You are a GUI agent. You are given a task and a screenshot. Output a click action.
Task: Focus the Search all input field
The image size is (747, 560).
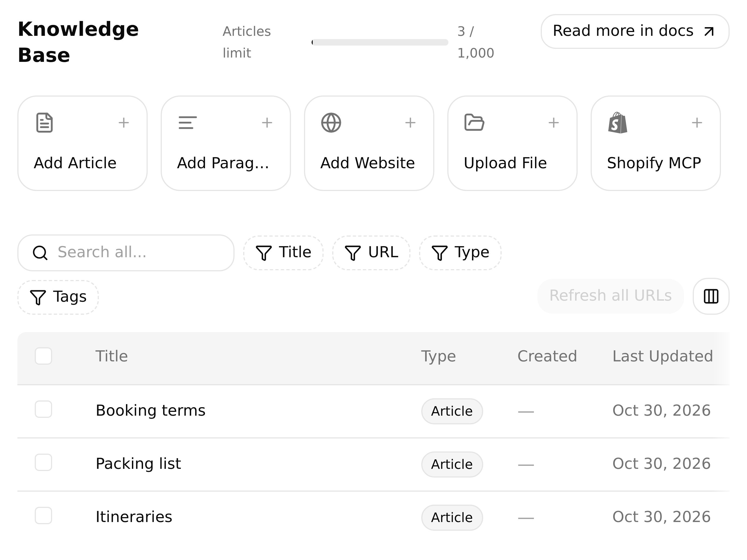coord(126,253)
